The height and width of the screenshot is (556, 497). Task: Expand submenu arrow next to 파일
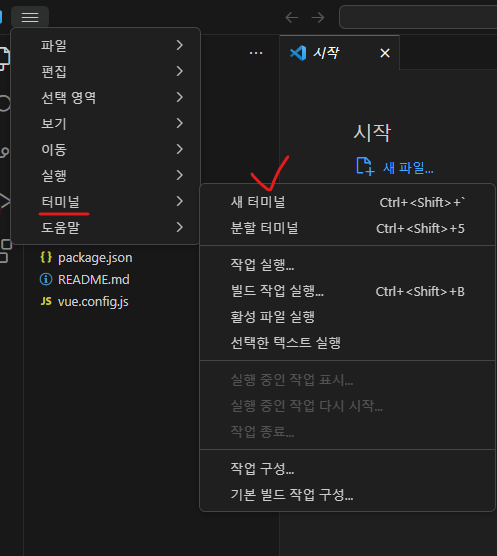click(180, 45)
